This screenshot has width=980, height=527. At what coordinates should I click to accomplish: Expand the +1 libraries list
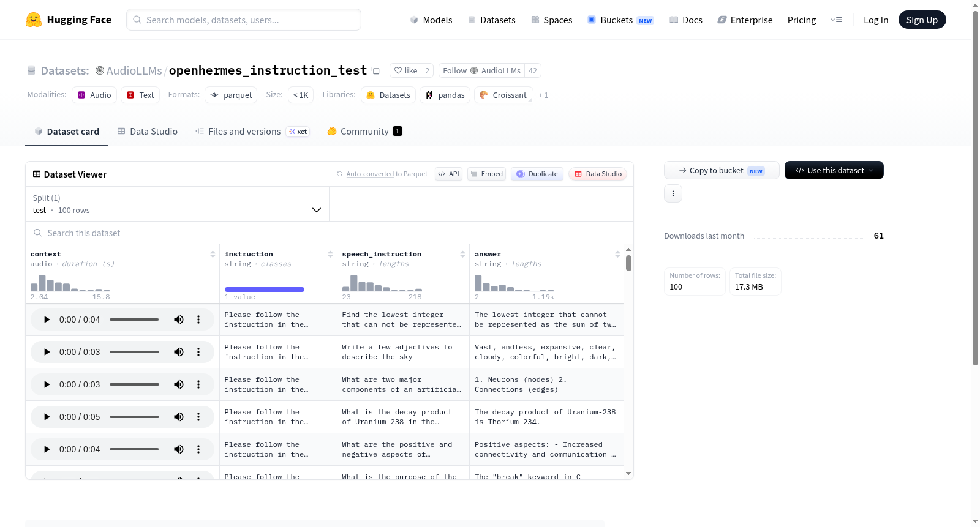(543, 95)
